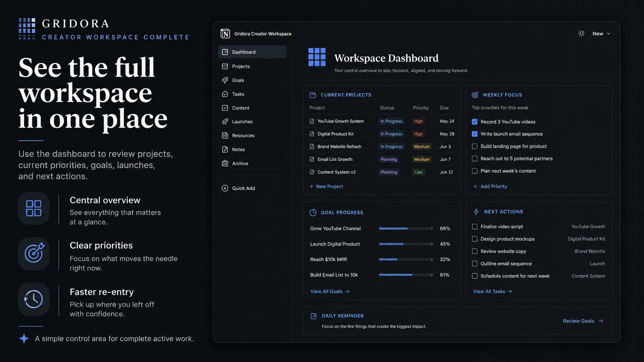
Task: Click the Launches rocket icon
Action: pyautogui.click(x=225, y=122)
